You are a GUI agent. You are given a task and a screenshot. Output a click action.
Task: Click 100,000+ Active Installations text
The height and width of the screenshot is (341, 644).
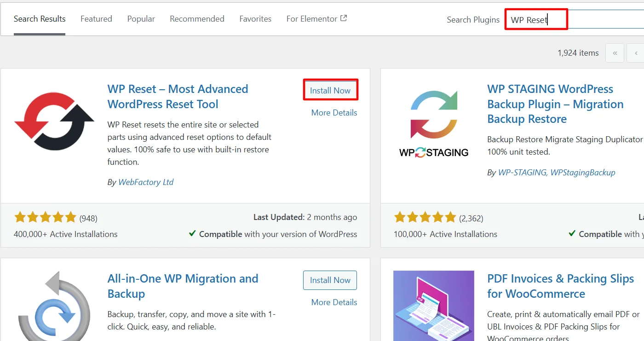tap(445, 234)
